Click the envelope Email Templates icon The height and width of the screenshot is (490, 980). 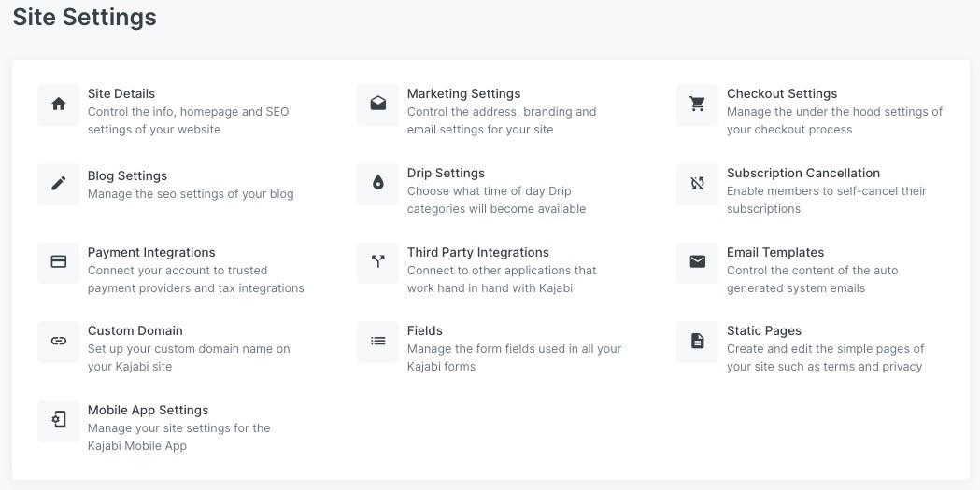click(x=698, y=262)
